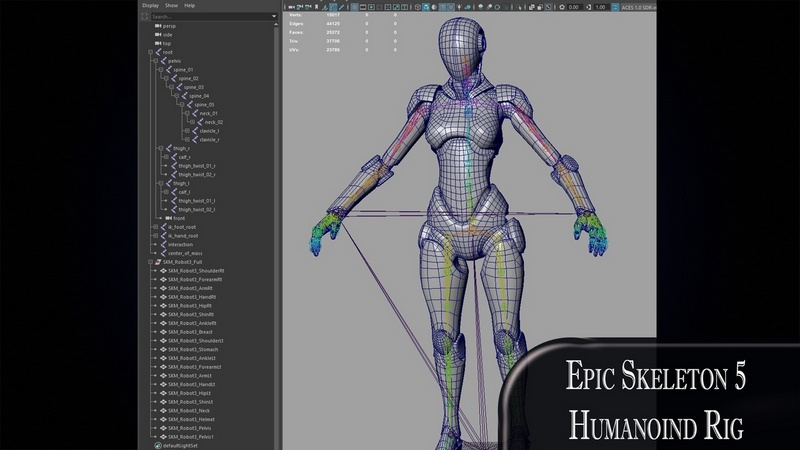Collapse the pelvis joint hierarchy
The width and height of the screenshot is (800, 450).
(154, 61)
